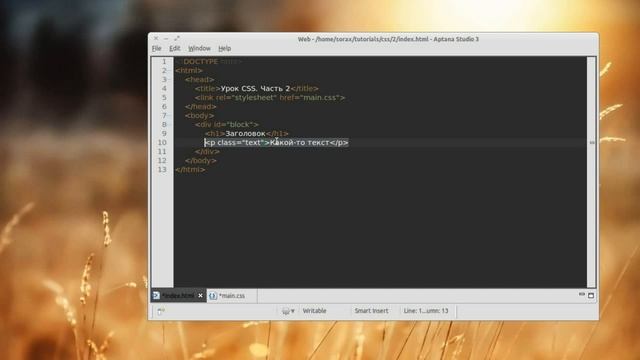Switch to the *main.css tab
The image size is (640, 360).
coord(232,296)
